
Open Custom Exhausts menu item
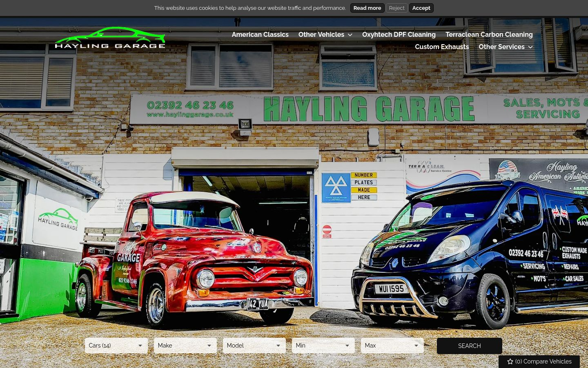pos(442,47)
